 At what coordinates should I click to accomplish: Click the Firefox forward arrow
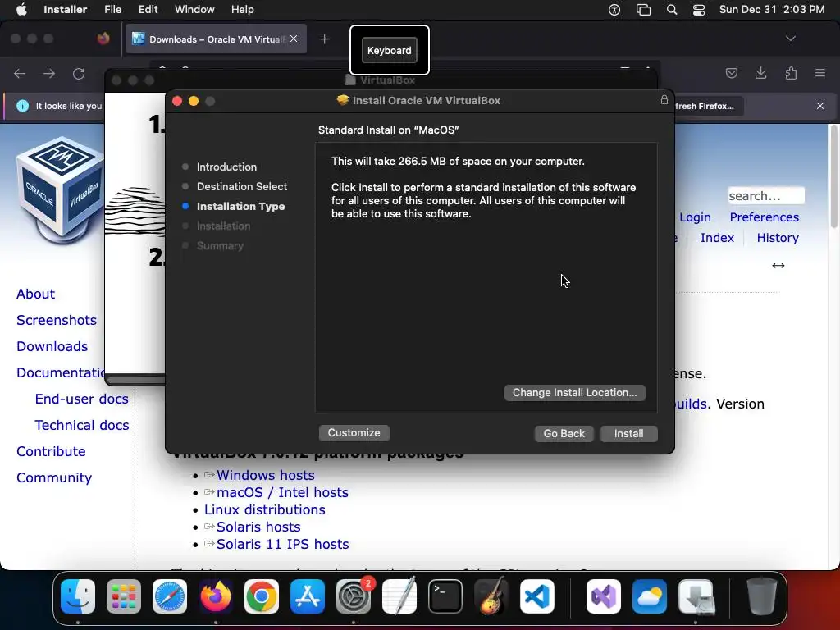point(49,73)
